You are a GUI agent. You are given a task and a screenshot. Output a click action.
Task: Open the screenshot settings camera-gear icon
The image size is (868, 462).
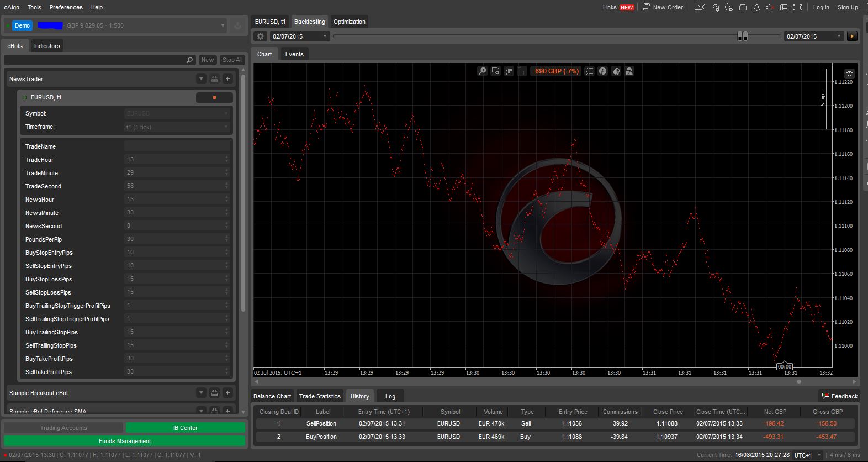tap(716, 7)
